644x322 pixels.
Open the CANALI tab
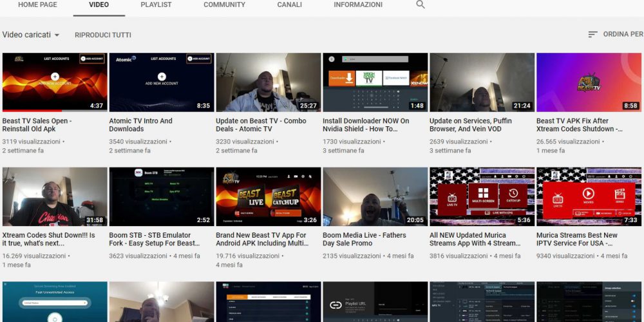point(289,5)
